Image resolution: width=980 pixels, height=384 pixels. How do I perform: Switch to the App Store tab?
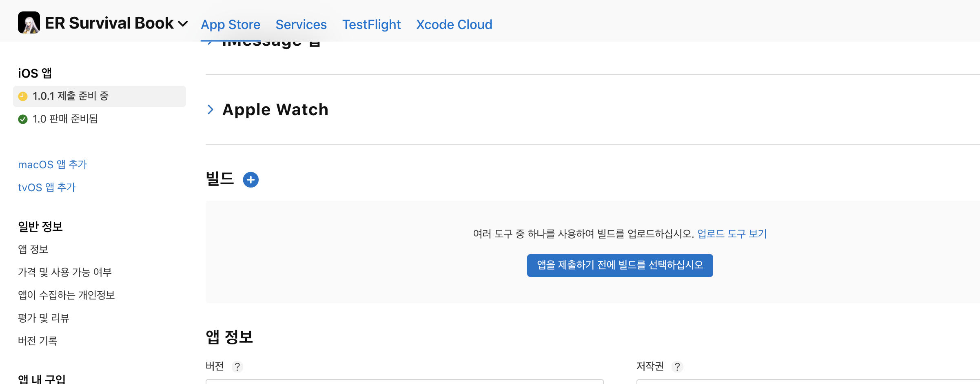click(231, 25)
